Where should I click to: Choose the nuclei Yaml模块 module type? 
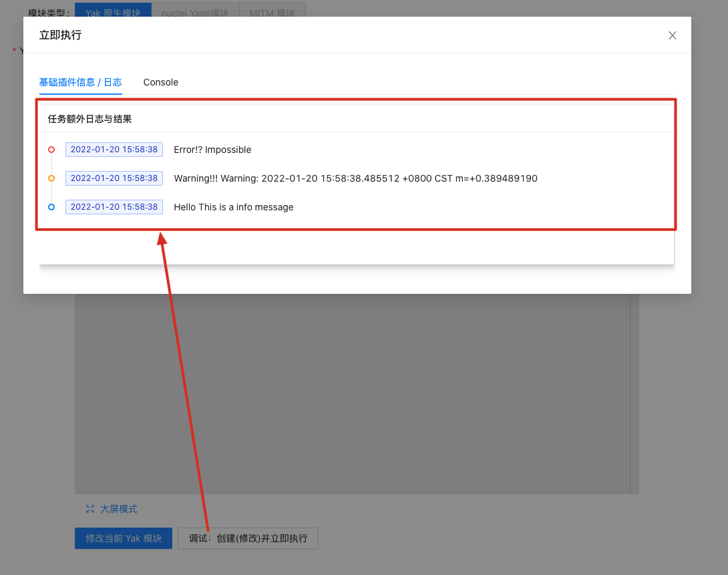195,12
